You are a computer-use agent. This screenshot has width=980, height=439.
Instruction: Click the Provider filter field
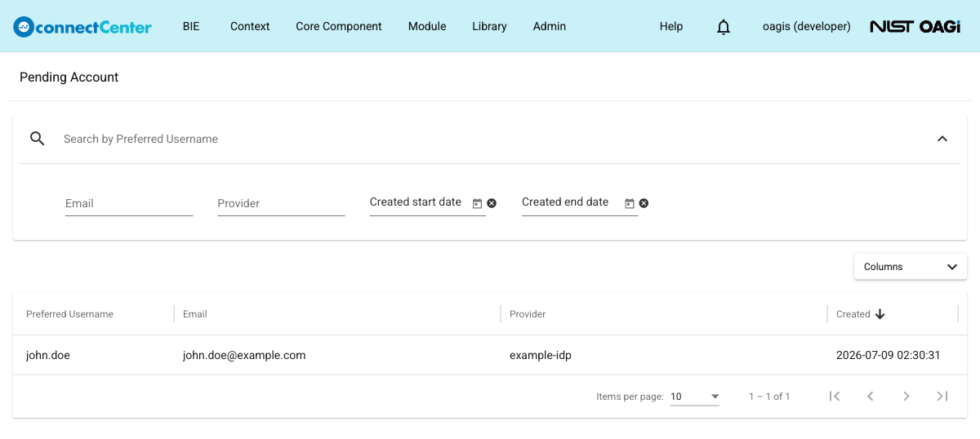[x=281, y=203]
